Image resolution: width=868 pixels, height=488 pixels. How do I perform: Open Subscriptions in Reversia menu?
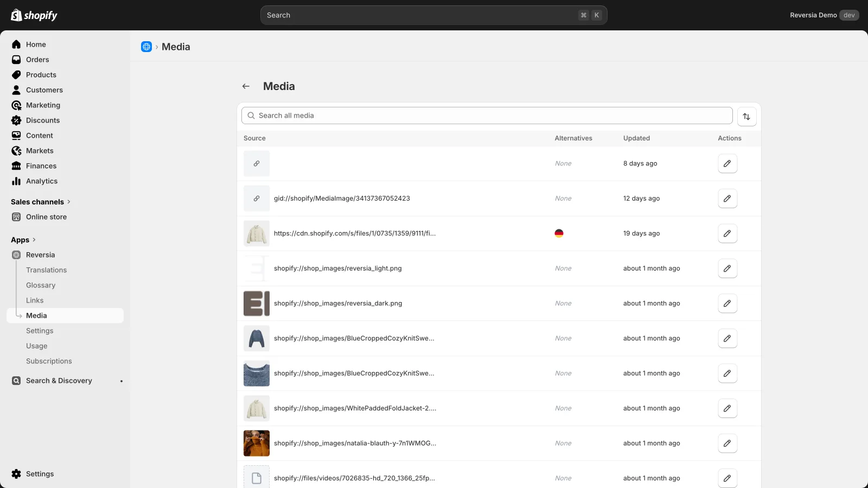[49, 361]
